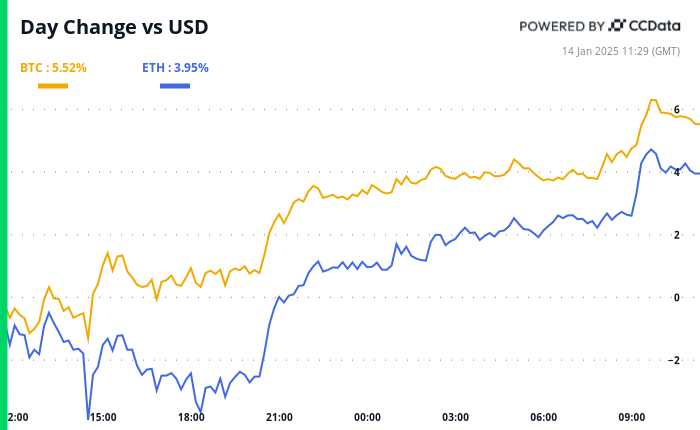Select the 03:00 x-axis time label
This screenshot has height=430, width=700.
point(456,416)
